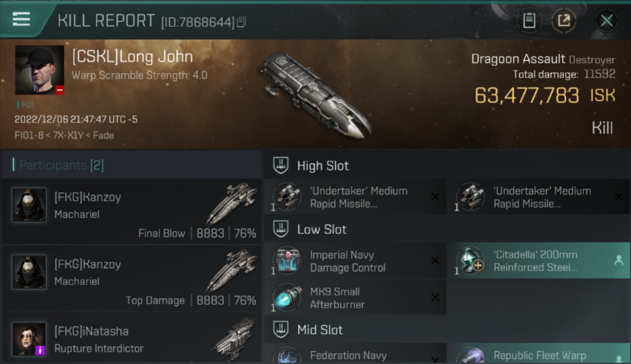Open the hamburger menu icon
The height and width of the screenshot is (364, 631).
point(21,19)
